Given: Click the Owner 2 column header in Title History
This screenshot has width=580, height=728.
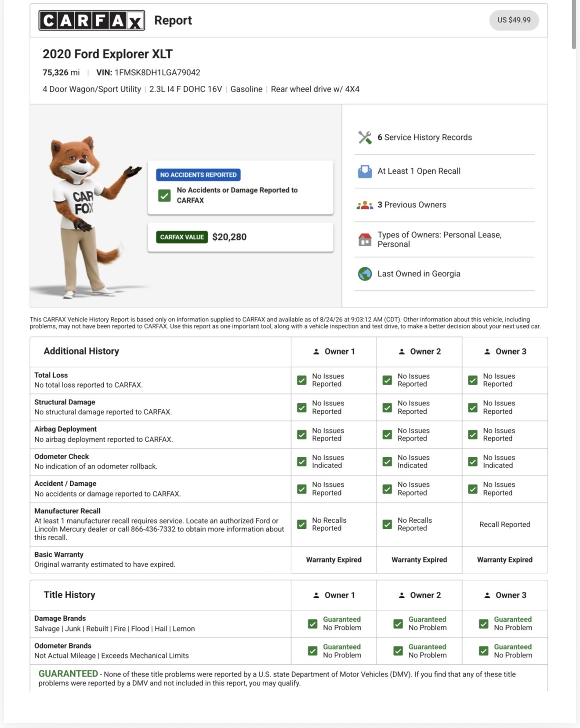Looking at the screenshot, I should [x=419, y=595].
